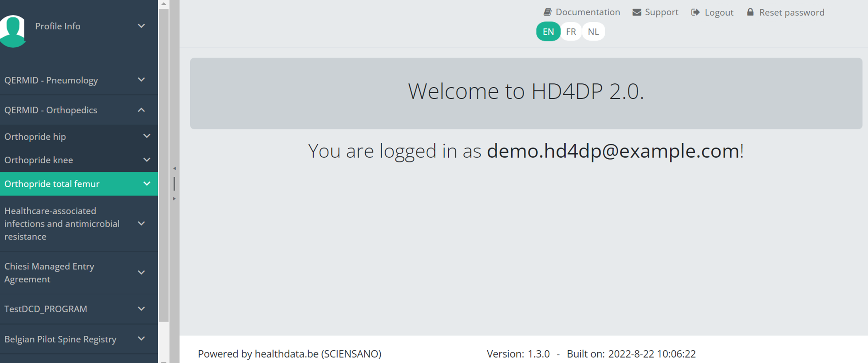Image resolution: width=868 pixels, height=363 pixels.
Task: Expand Belgian Pilot Spine Registry
Action: (x=142, y=339)
